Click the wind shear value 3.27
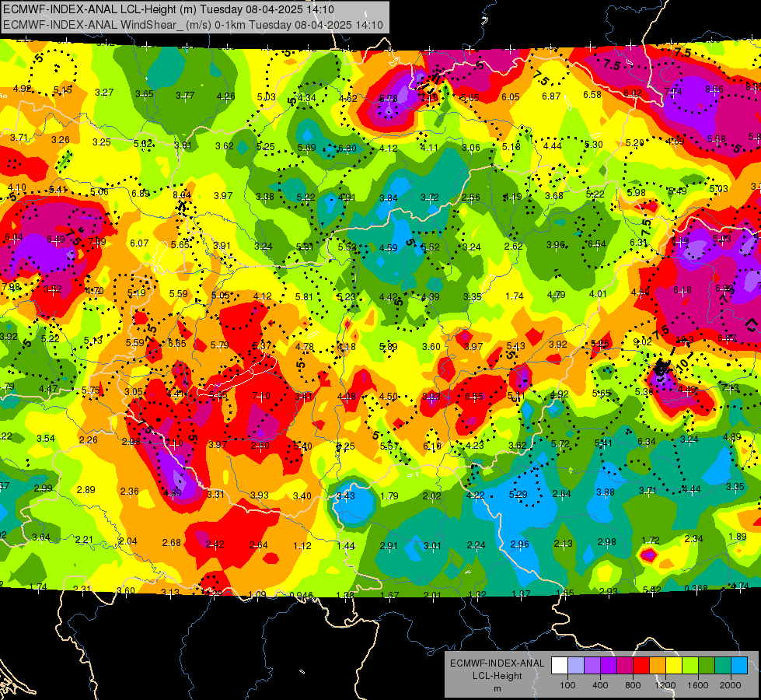Viewport: 761px width, 700px height. 104,93
